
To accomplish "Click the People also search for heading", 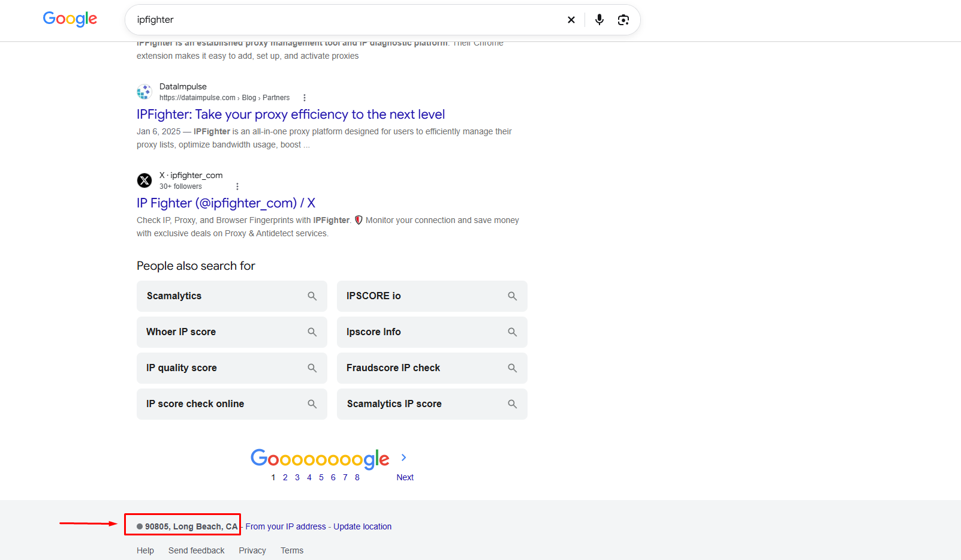I will pyautogui.click(x=196, y=266).
